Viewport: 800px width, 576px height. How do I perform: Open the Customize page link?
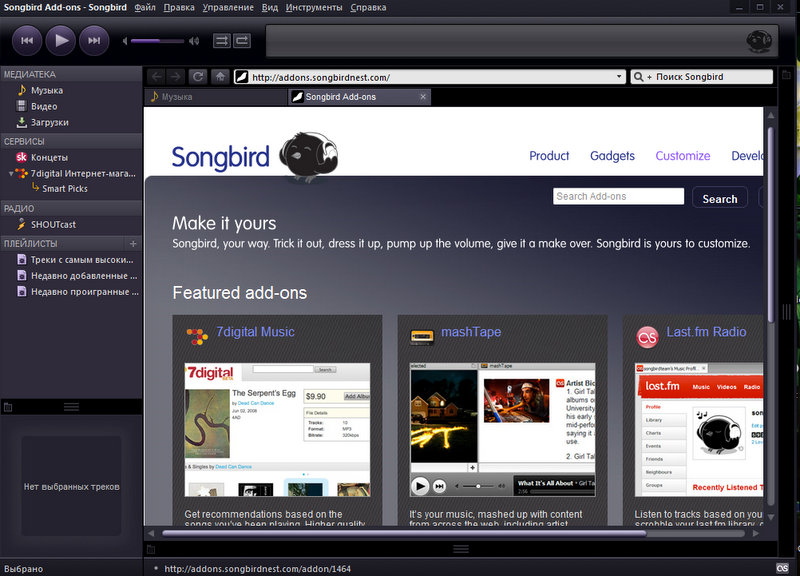[683, 156]
